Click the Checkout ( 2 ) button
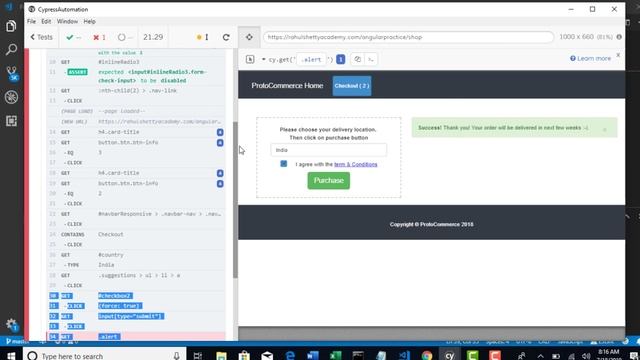This screenshot has width=640, height=360. [352, 86]
